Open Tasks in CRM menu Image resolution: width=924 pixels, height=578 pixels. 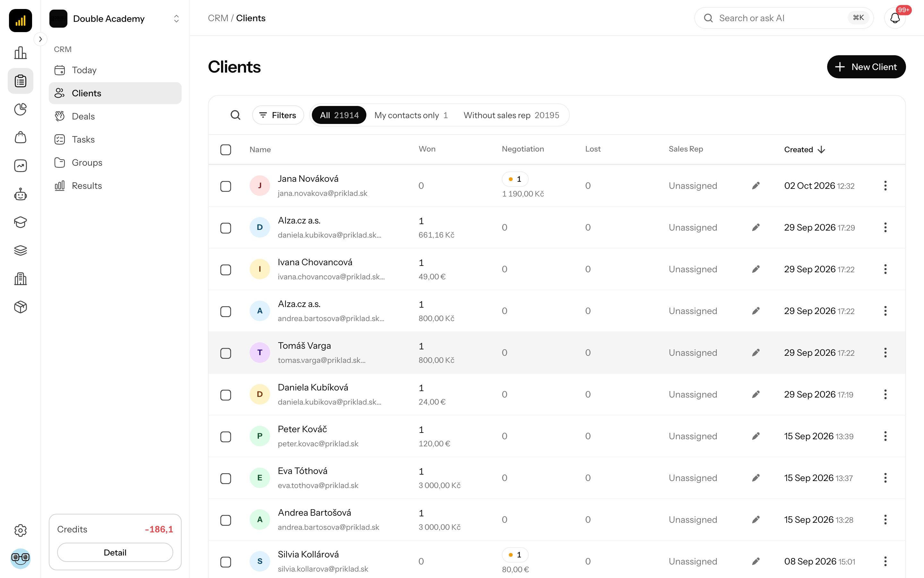115,140
